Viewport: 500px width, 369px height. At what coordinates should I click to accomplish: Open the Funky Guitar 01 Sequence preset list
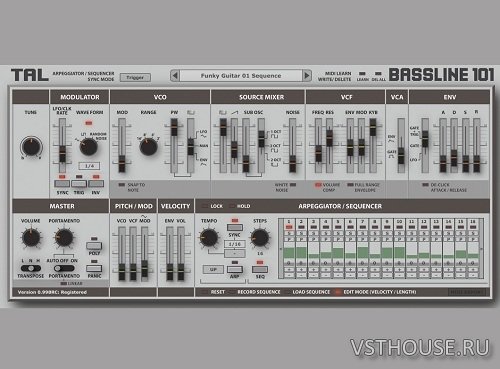241,76
